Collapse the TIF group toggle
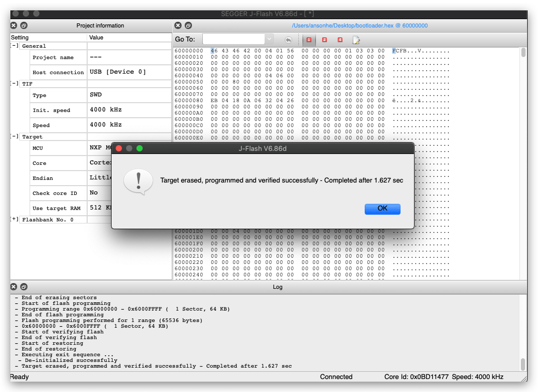The image size is (538, 392). point(15,83)
